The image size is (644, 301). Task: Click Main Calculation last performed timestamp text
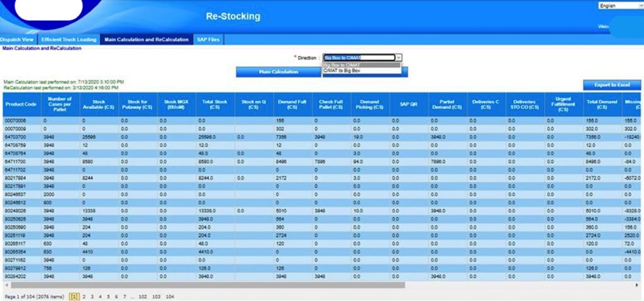[64, 82]
